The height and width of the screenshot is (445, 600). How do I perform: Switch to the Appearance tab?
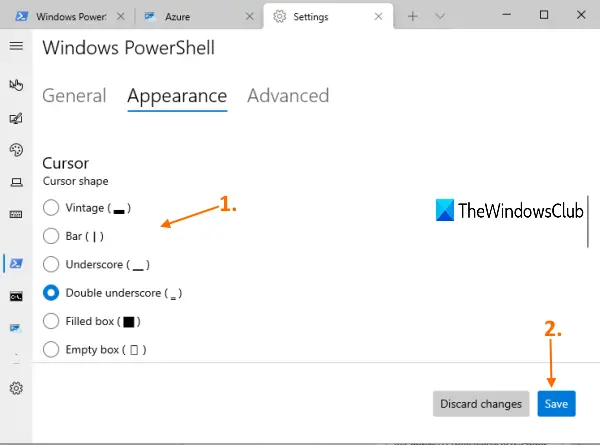coord(177,96)
